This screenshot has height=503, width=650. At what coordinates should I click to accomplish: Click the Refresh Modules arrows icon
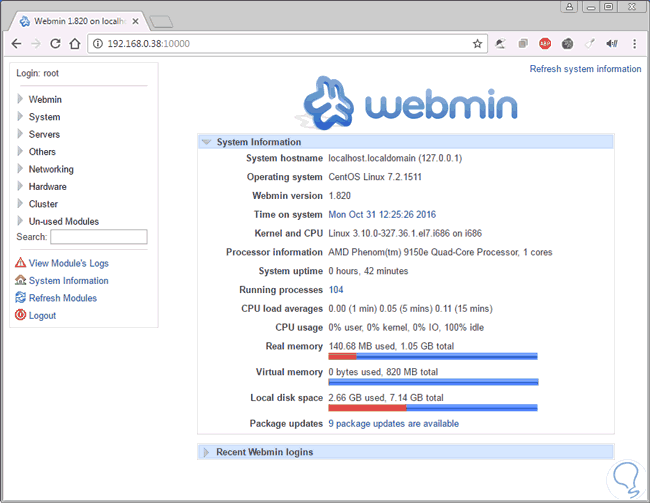point(20,297)
